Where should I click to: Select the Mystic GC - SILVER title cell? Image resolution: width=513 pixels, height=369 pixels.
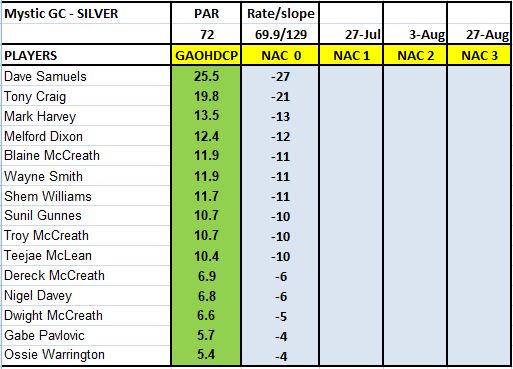pos(87,14)
